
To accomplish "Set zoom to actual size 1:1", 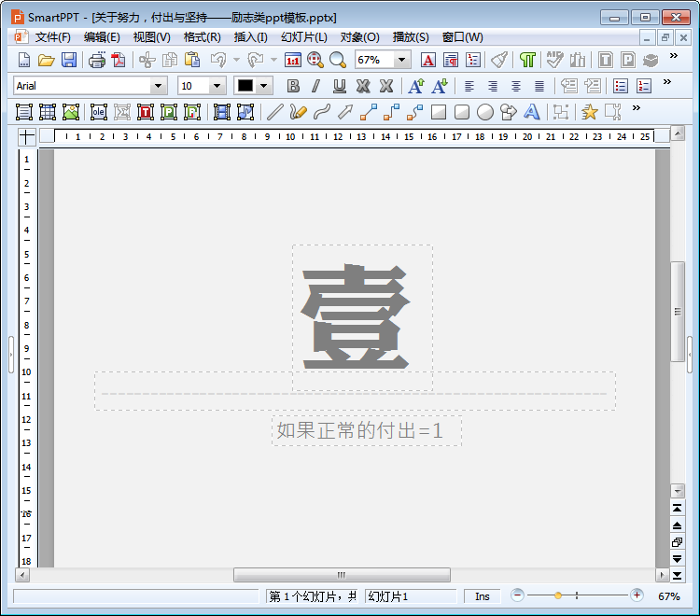I will 293,60.
